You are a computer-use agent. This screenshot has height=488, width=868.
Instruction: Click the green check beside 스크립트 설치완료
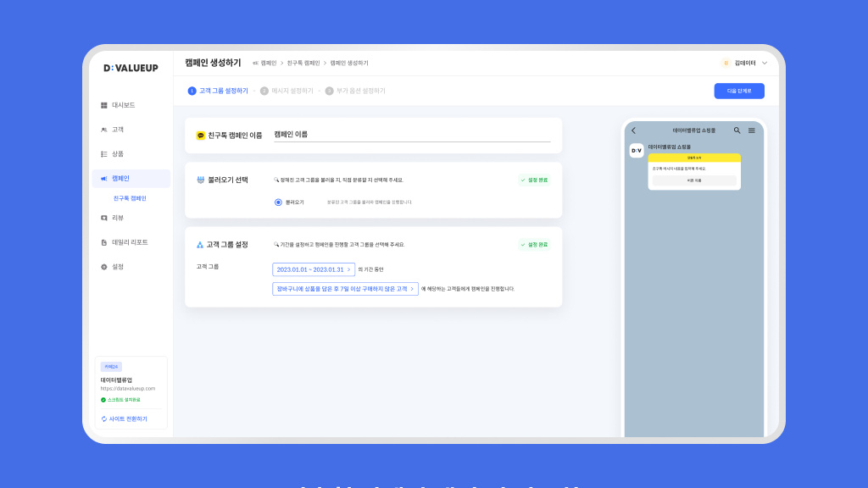pyautogui.click(x=103, y=400)
